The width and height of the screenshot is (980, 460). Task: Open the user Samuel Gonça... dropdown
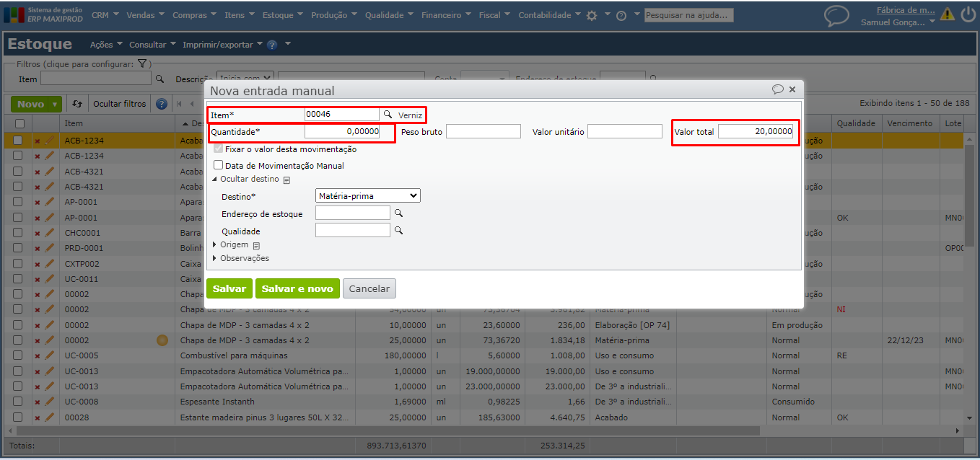[898, 22]
